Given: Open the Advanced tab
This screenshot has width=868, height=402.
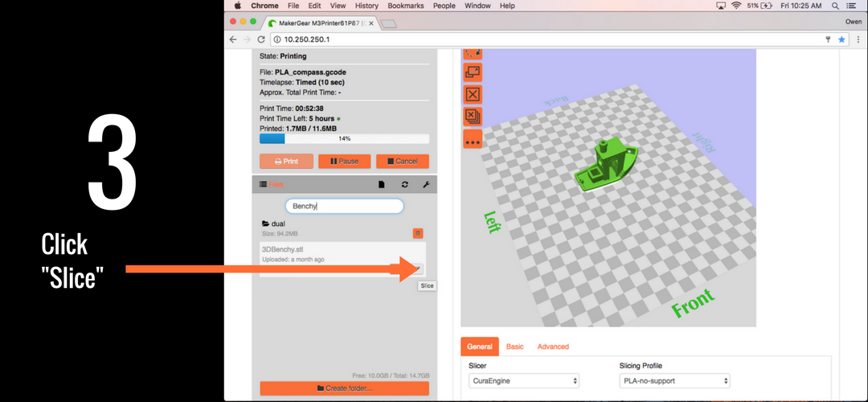Looking at the screenshot, I should point(553,347).
